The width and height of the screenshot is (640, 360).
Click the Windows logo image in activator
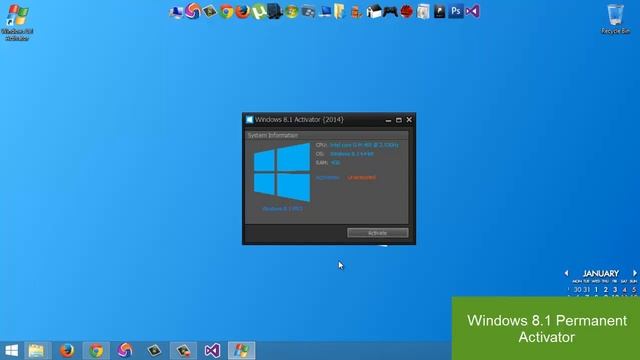click(x=282, y=172)
